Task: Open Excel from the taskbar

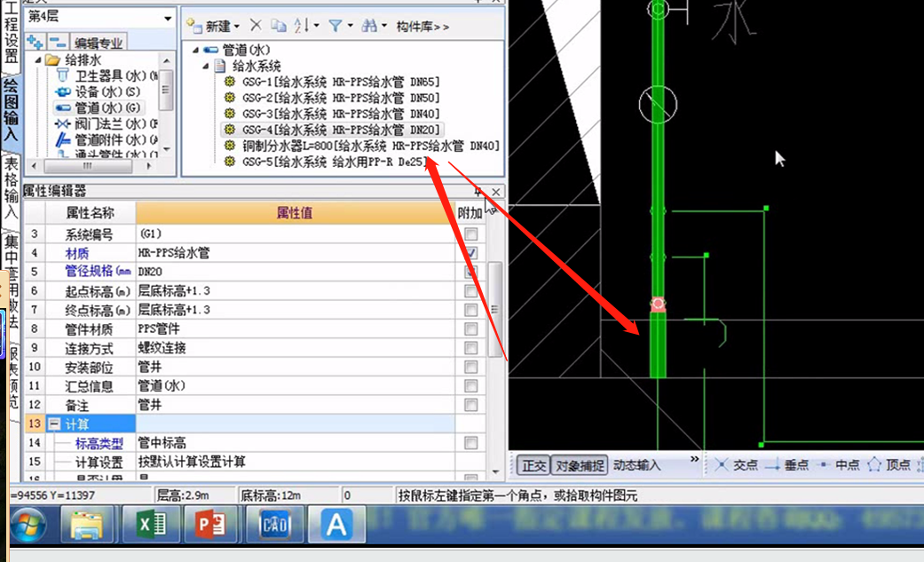Action: (152, 524)
